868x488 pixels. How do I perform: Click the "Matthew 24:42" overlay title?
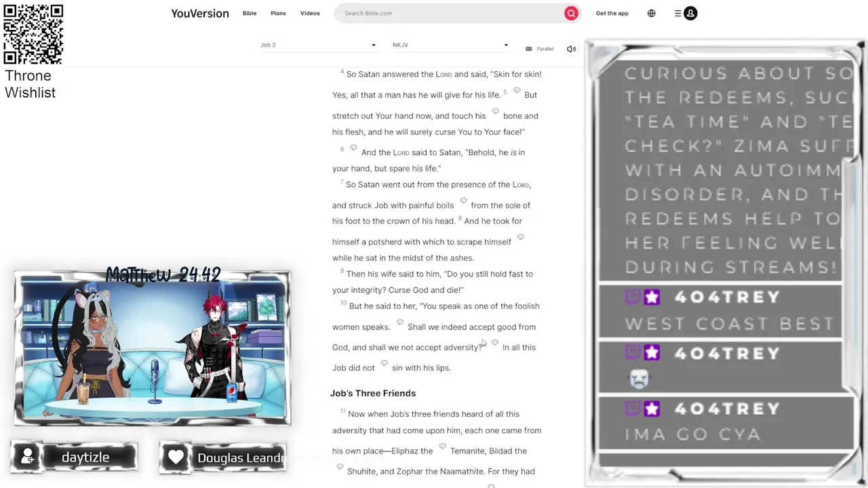pos(163,274)
